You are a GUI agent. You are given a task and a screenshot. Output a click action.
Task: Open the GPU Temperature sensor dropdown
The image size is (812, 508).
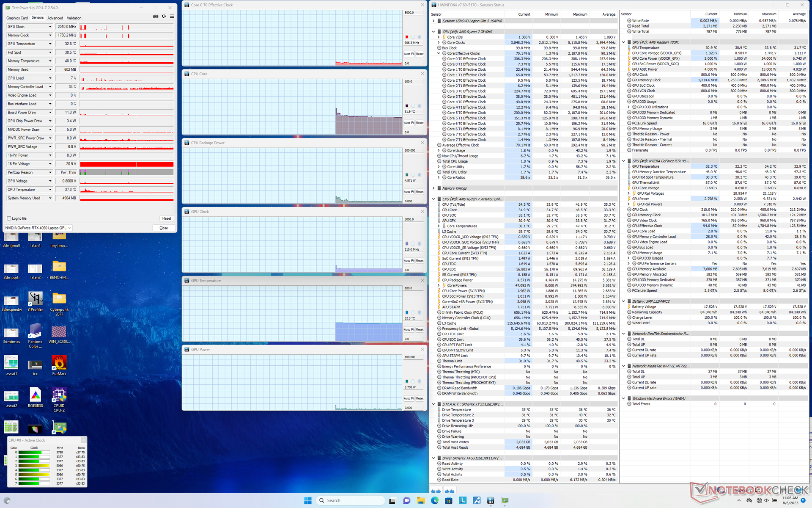click(50, 44)
